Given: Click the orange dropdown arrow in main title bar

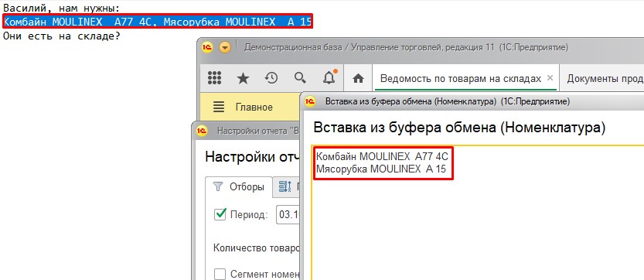Looking at the screenshot, I should (225, 48).
